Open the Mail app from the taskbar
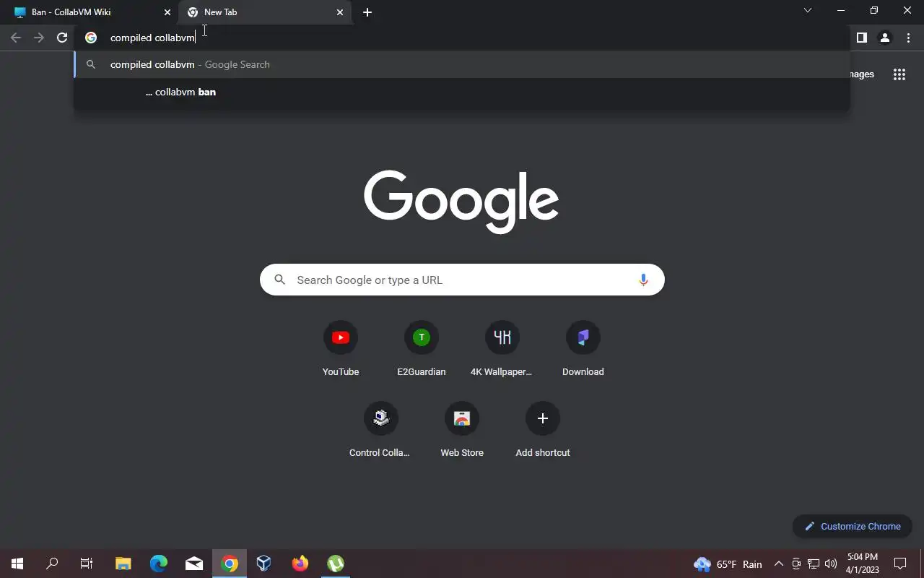The image size is (924, 578). pos(194,564)
